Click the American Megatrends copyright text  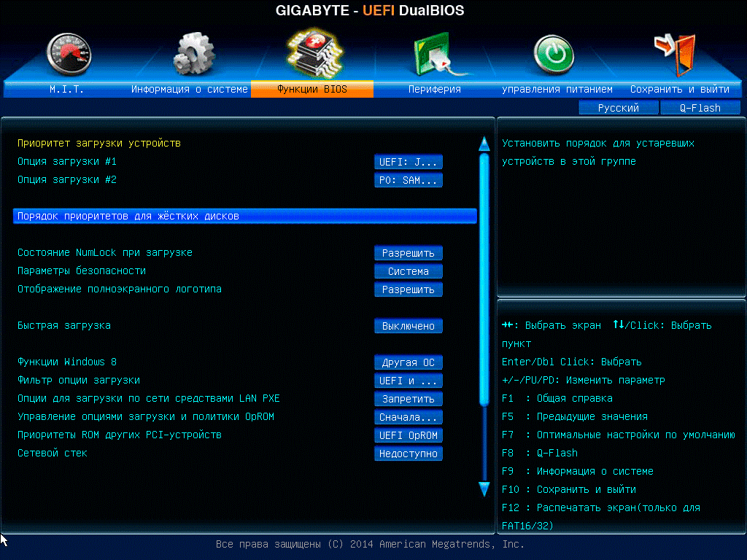click(370, 544)
